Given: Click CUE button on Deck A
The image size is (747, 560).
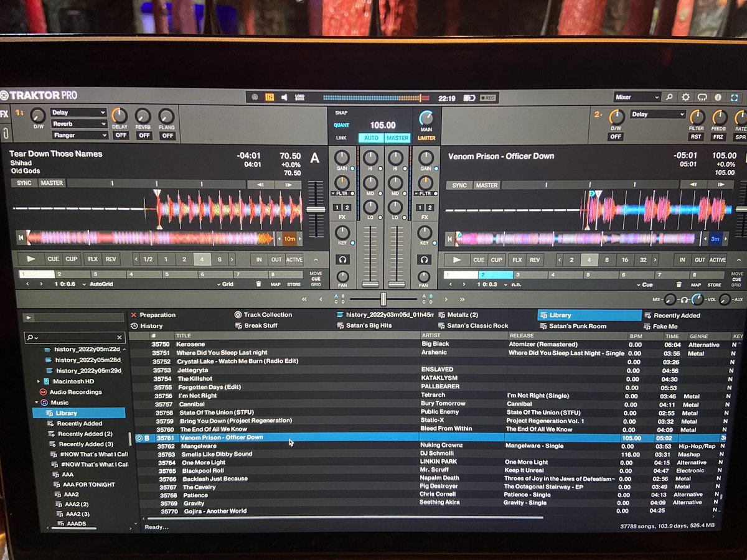Looking at the screenshot, I should point(54,259).
